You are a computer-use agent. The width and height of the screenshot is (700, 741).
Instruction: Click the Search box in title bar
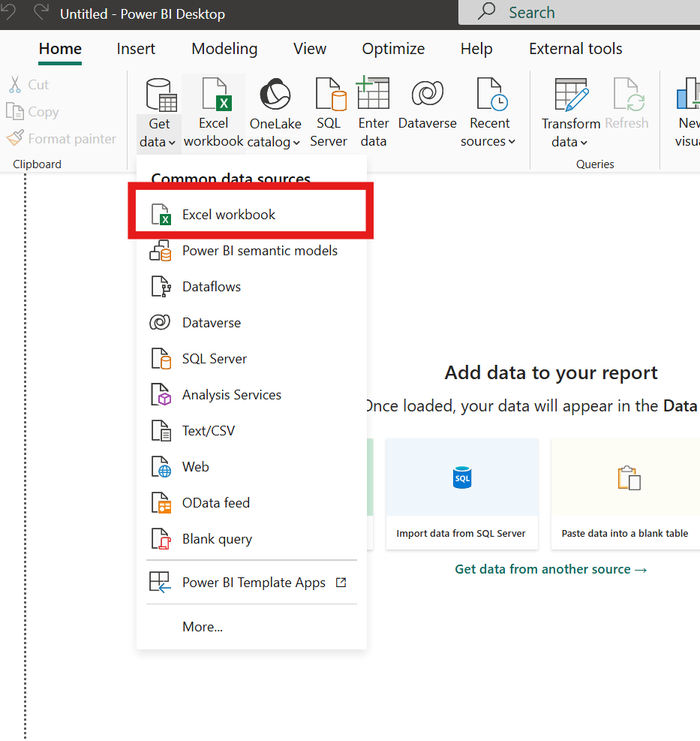579,12
